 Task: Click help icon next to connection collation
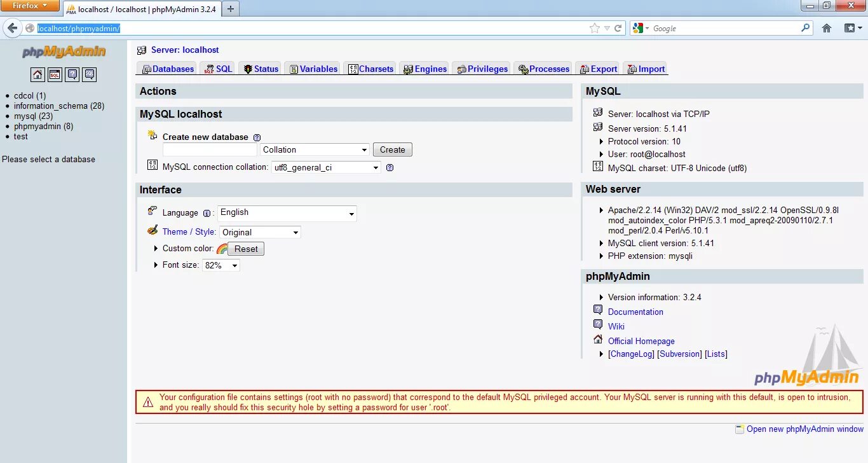click(x=390, y=168)
